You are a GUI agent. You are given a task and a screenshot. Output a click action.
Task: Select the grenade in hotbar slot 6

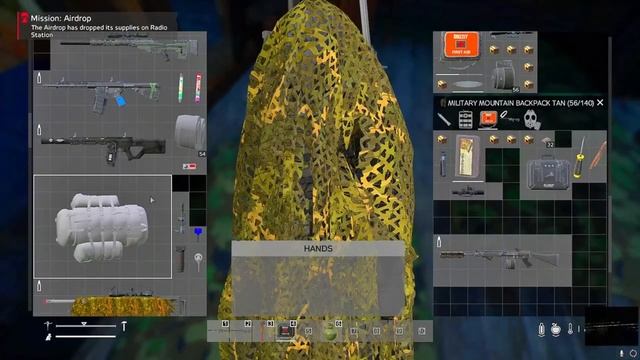pyautogui.click(x=331, y=331)
